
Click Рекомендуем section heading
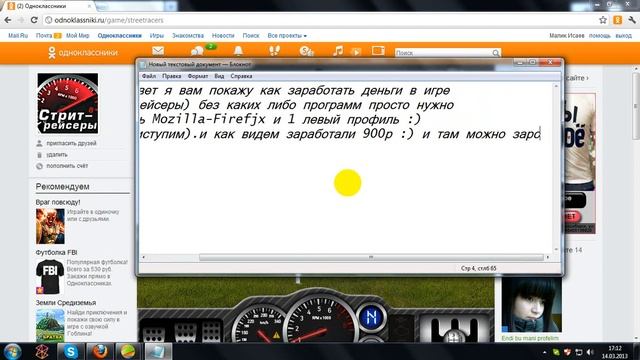click(x=62, y=187)
